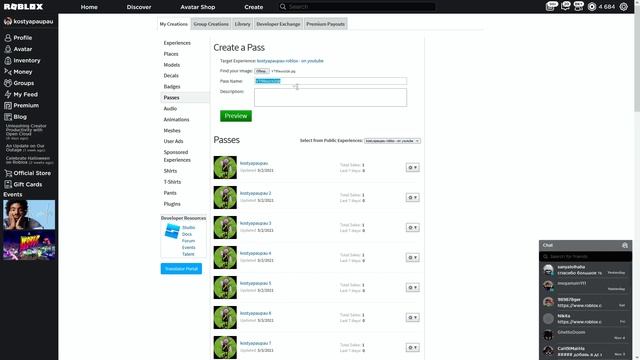Open gear dropdown for kostyapaupau 5 pass

(x=413, y=287)
